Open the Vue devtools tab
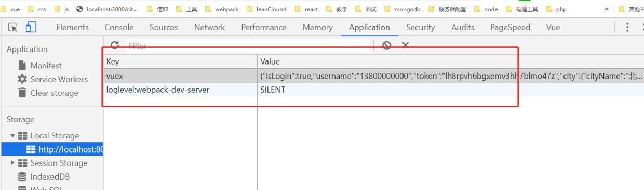Image resolution: width=644 pixels, height=190 pixels. pyautogui.click(x=553, y=28)
